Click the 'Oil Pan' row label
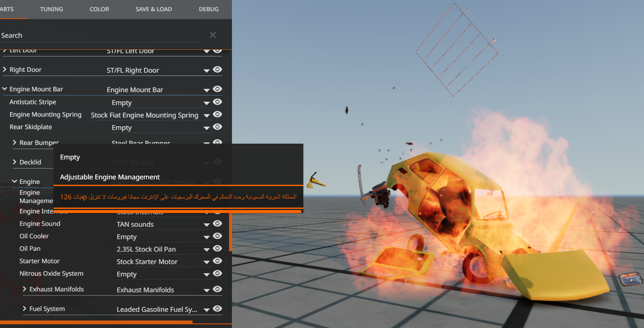Screen dimensions: 644x328 (30, 249)
